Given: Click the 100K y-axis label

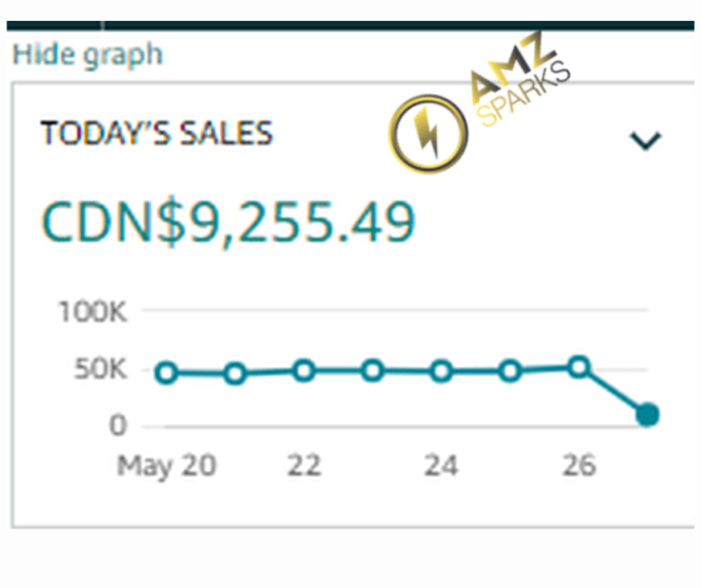Looking at the screenshot, I should click(x=93, y=312).
